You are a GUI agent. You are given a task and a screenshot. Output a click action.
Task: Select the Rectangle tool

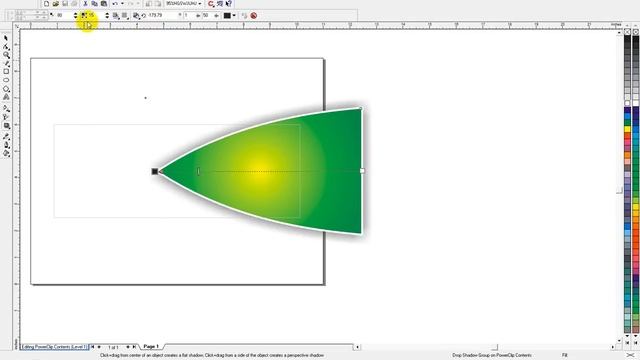point(6,72)
